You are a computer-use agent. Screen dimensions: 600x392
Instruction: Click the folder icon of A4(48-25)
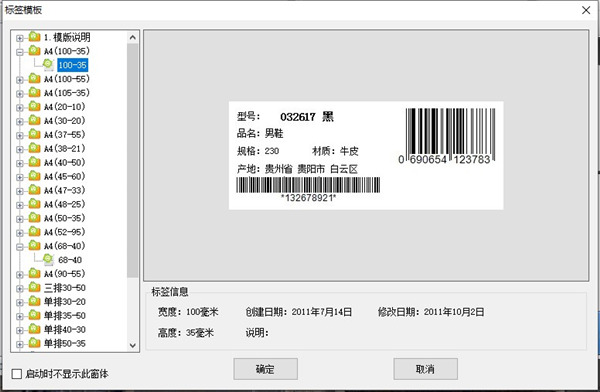point(34,204)
